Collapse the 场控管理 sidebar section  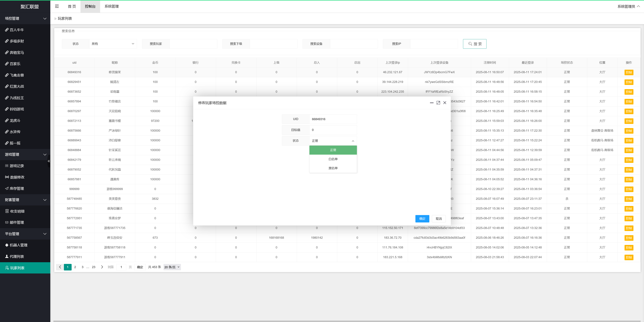click(x=25, y=18)
